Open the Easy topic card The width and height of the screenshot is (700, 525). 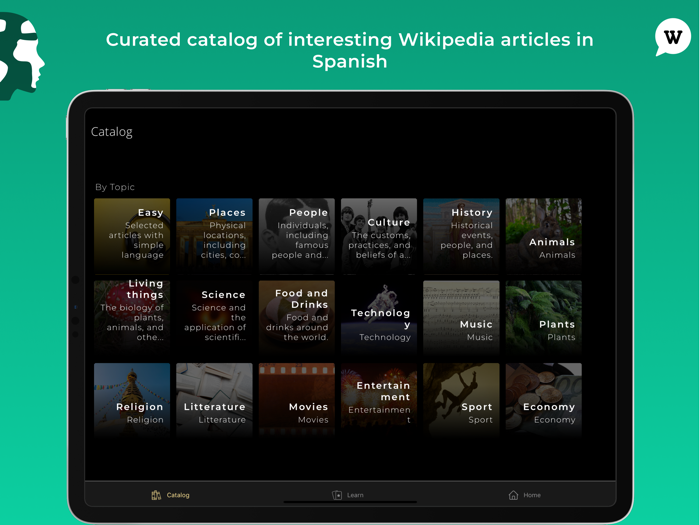tap(132, 236)
